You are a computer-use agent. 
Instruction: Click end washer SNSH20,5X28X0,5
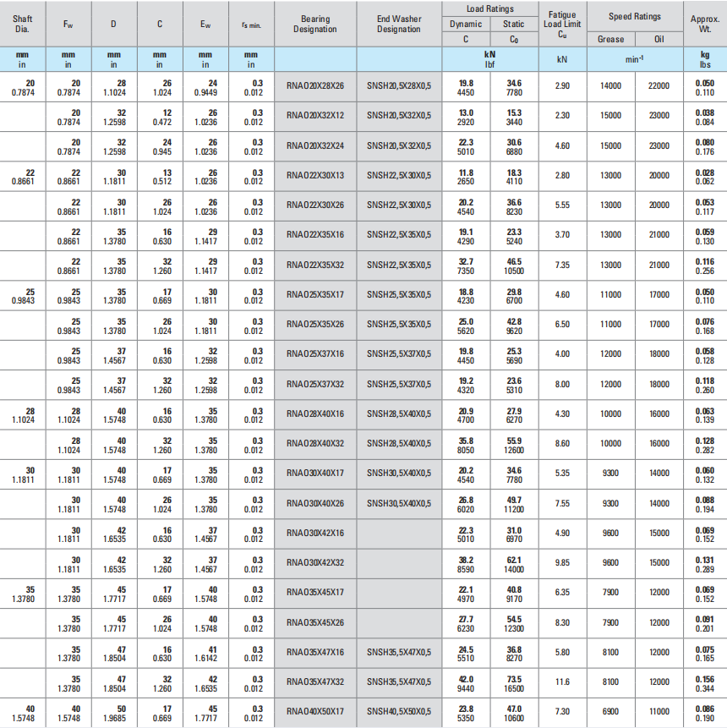tap(398, 85)
